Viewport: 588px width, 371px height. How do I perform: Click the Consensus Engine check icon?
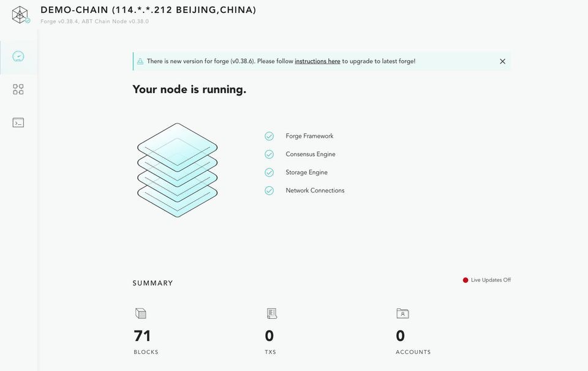point(269,154)
